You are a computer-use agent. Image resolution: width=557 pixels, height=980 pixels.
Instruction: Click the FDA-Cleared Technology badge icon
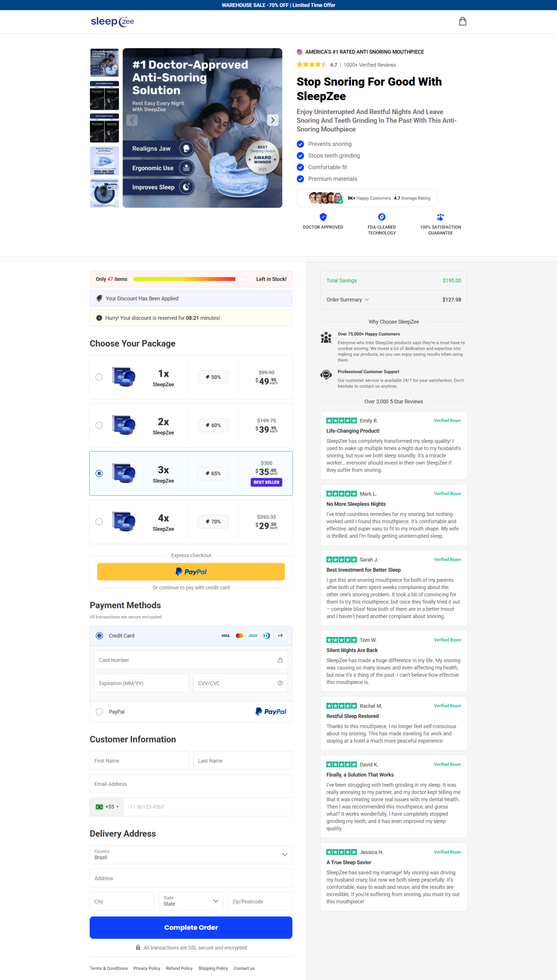(381, 217)
